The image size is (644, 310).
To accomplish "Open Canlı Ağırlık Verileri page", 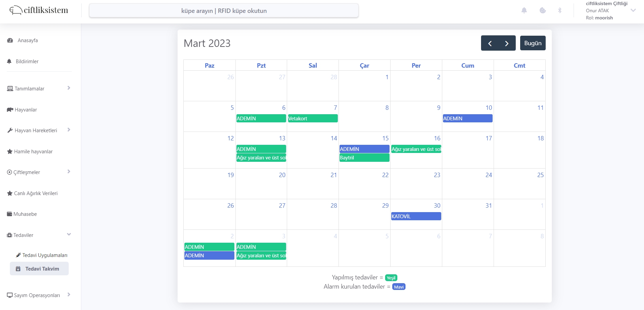I will (x=35, y=193).
